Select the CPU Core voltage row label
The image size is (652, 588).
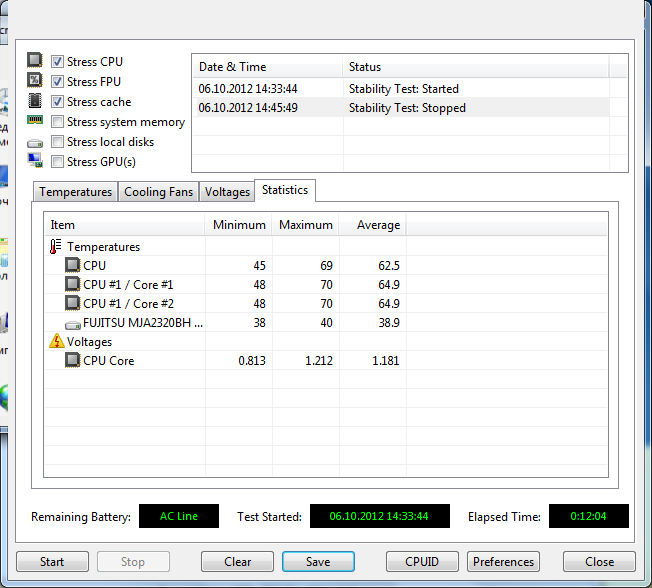[109, 361]
